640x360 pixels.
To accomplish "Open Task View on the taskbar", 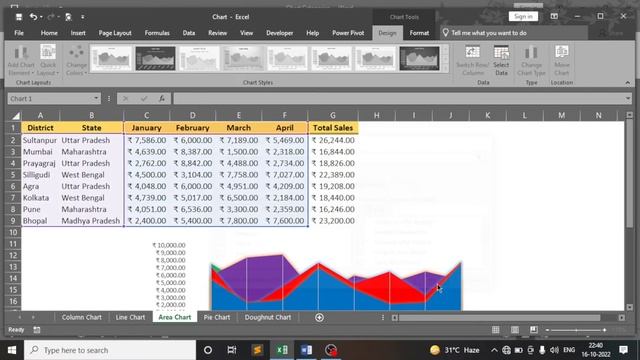I will pyautogui.click(x=232, y=350).
